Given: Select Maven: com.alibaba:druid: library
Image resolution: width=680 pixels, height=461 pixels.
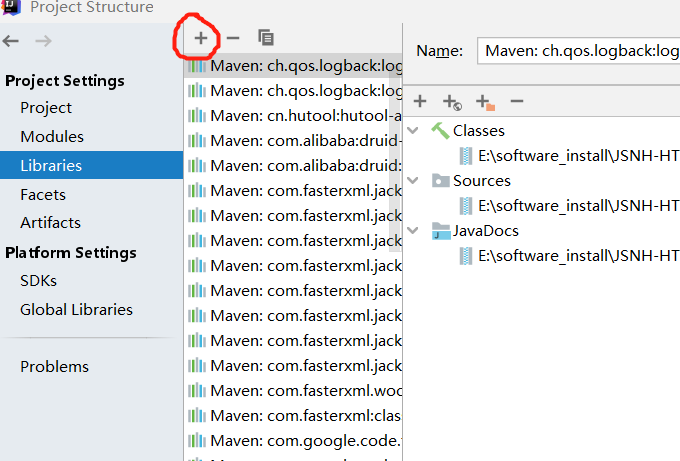Looking at the screenshot, I should [293, 166].
